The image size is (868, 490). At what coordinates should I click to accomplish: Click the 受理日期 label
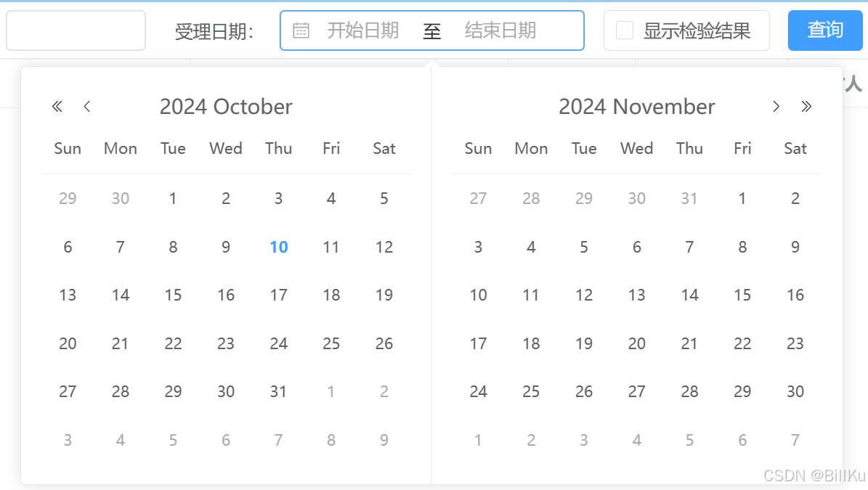coord(214,30)
